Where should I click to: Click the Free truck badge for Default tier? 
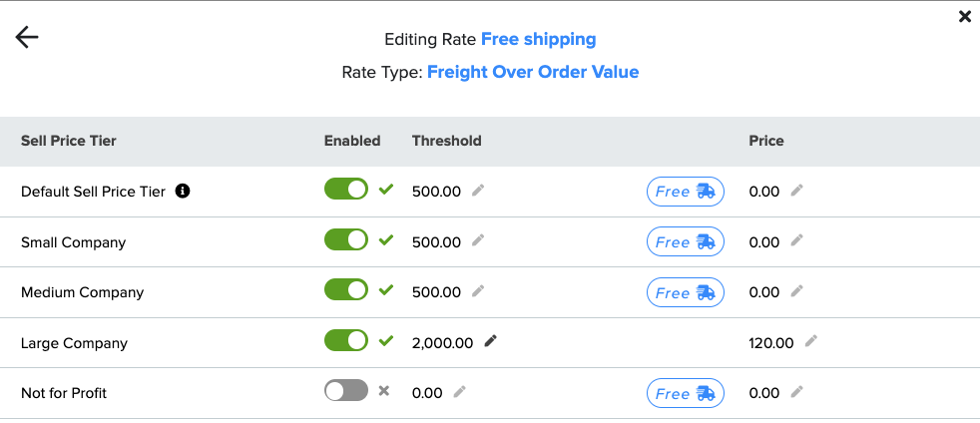[x=685, y=192]
